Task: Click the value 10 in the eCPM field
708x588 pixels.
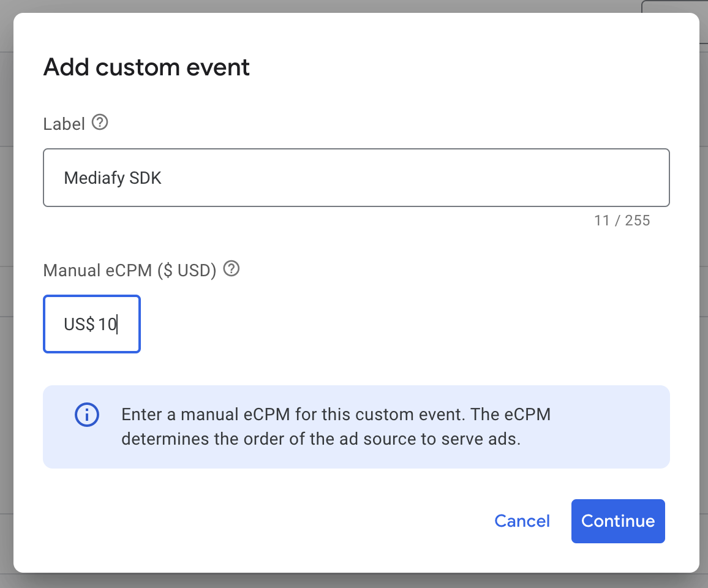Action: point(107,324)
